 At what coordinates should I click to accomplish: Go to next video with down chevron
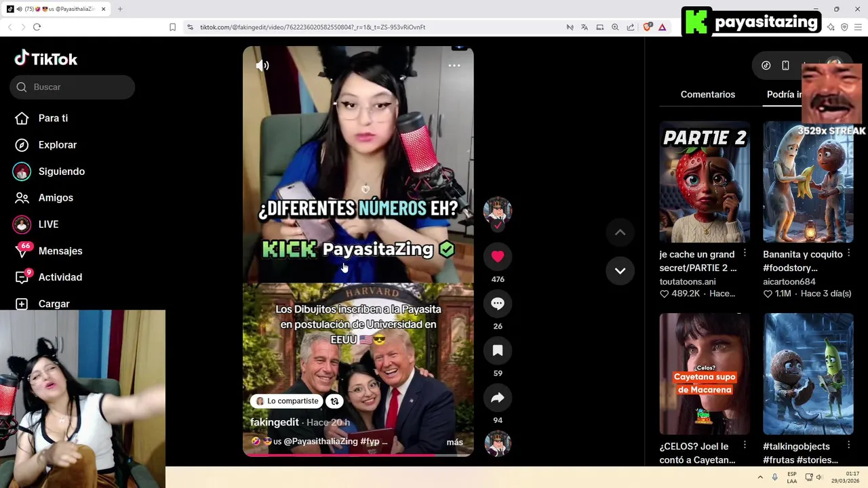tap(620, 270)
